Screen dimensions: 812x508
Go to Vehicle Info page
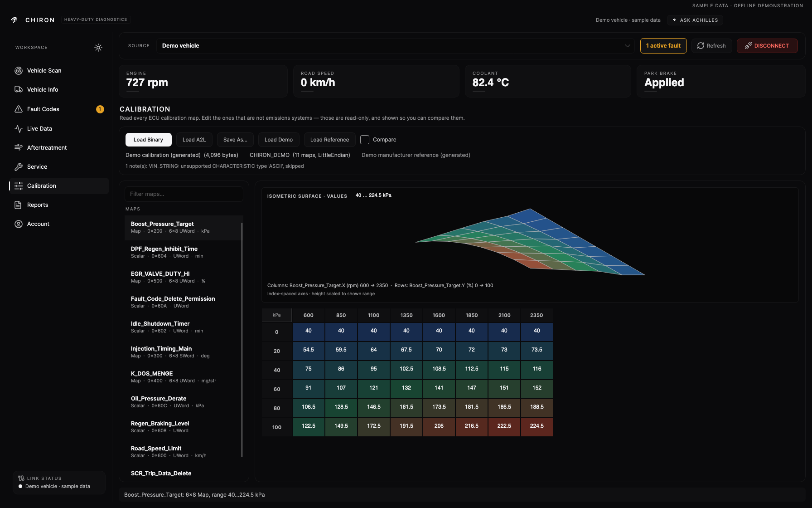(x=59, y=90)
